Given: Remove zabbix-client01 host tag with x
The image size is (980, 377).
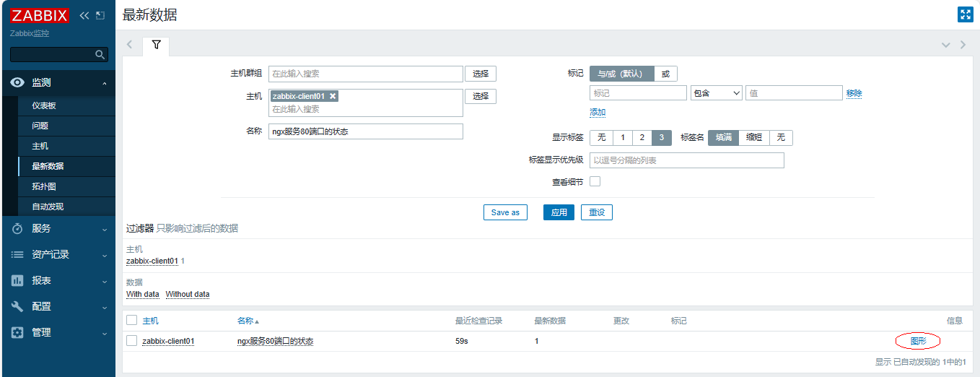Looking at the screenshot, I should click(x=333, y=96).
